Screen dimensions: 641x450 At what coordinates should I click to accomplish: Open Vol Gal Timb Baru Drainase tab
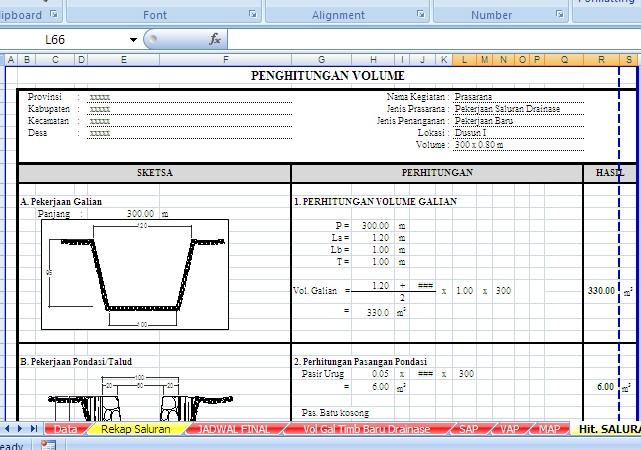point(366,429)
